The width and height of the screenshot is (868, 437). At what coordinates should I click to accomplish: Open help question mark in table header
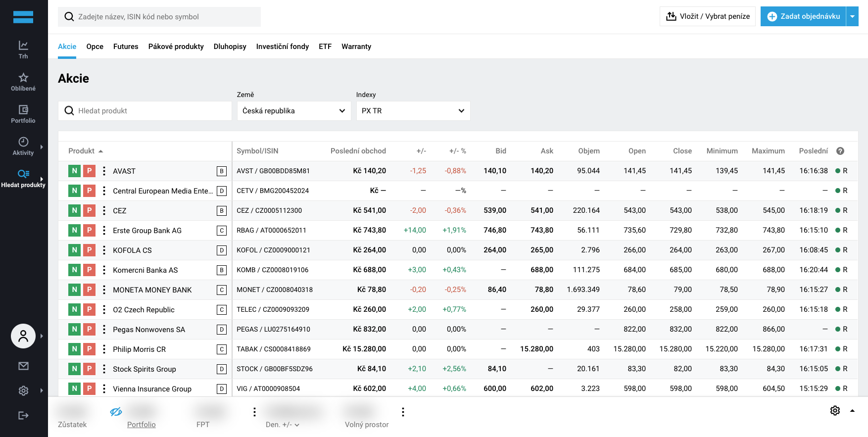[x=840, y=151]
